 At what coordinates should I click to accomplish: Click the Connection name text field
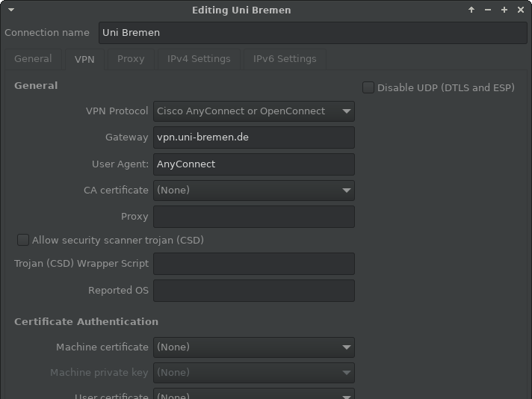(312, 33)
